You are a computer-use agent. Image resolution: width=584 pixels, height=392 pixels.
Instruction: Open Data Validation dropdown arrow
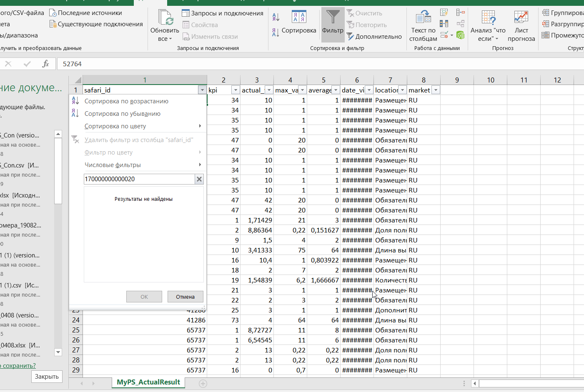tap(452, 35)
